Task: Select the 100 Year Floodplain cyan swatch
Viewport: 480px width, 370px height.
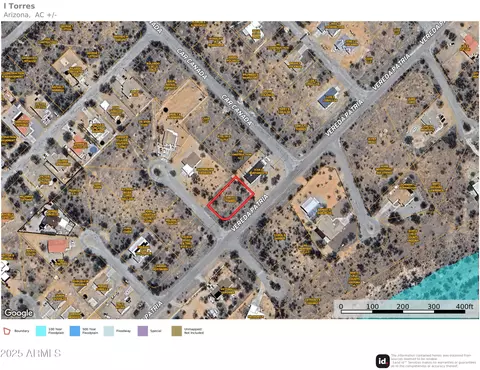Action: tap(41, 331)
